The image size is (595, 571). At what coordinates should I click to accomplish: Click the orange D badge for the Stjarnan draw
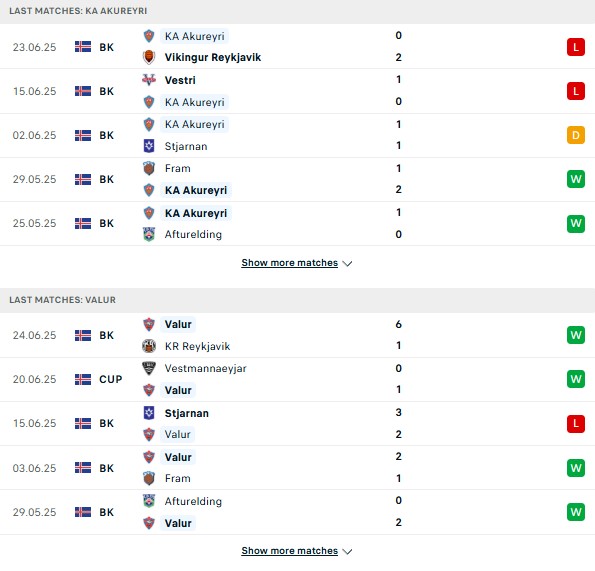[576, 135]
